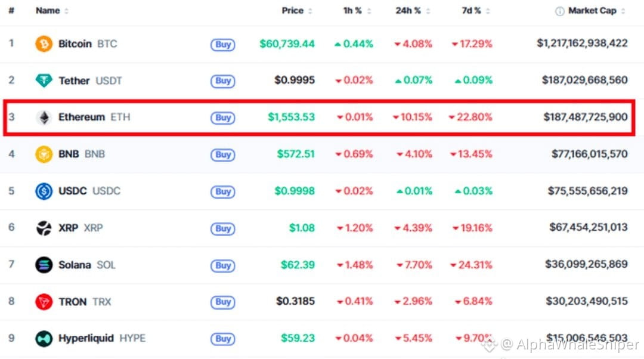The height and width of the screenshot is (359, 644).
Task: Buy Bitcoin using its Buy button
Action: point(222,44)
